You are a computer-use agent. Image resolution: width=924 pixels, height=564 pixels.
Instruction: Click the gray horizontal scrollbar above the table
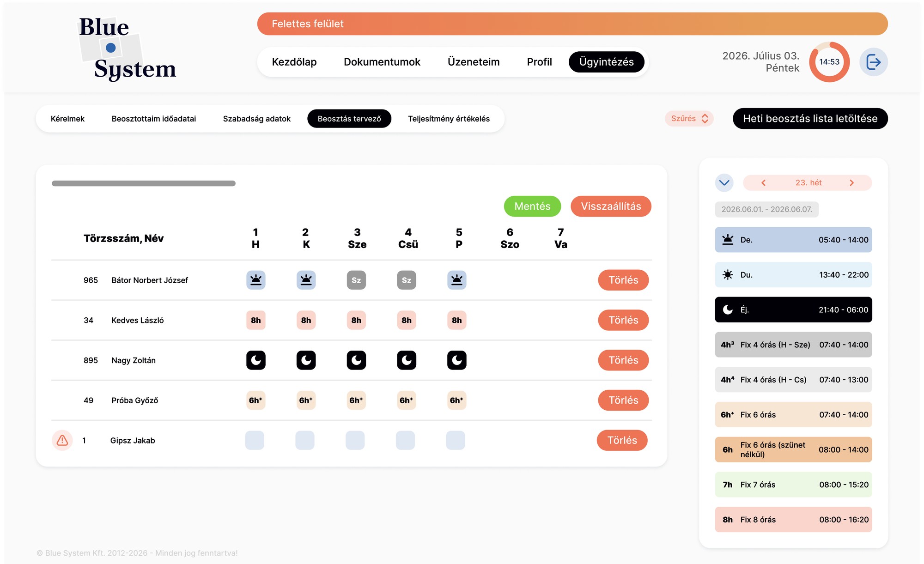coord(144,183)
